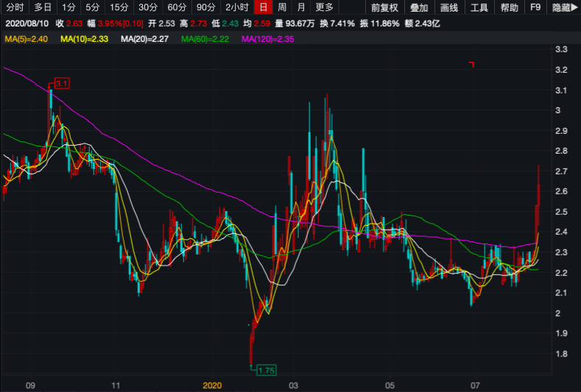This screenshot has height=392, width=581.
Task: Select the 5分 interval
Action: (92, 7)
